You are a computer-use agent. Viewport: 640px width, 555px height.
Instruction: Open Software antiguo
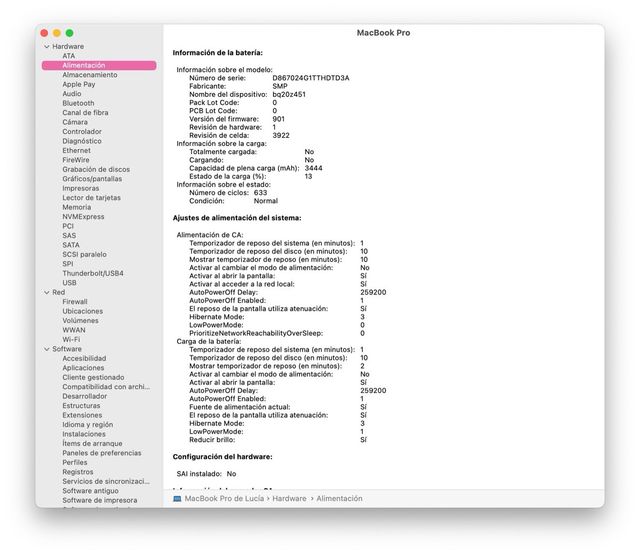tap(90, 491)
